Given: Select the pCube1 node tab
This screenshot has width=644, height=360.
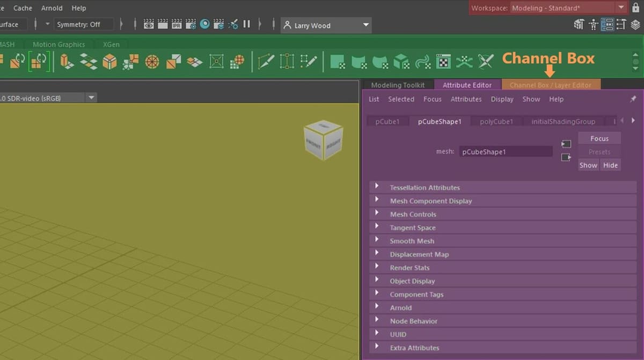Looking at the screenshot, I should coord(387,121).
